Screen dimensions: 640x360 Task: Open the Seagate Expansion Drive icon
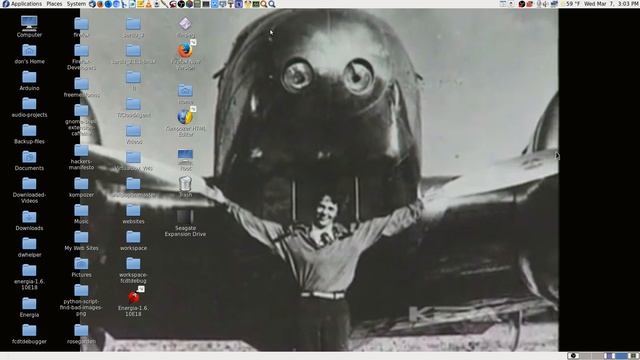pos(185,223)
